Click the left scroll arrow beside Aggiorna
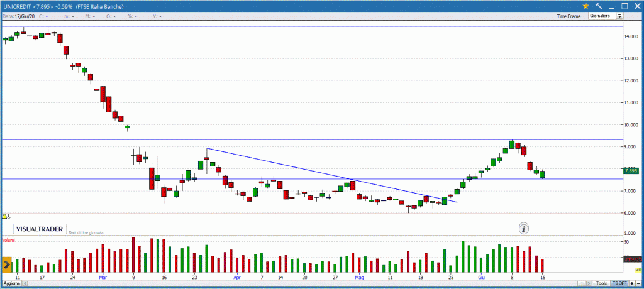Viewport: 644px width, 289px height. 25,284
